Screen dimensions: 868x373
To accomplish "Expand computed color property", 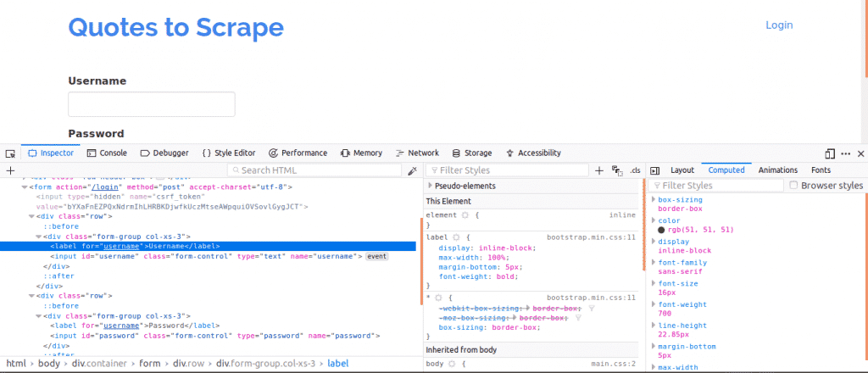I will [x=654, y=220].
